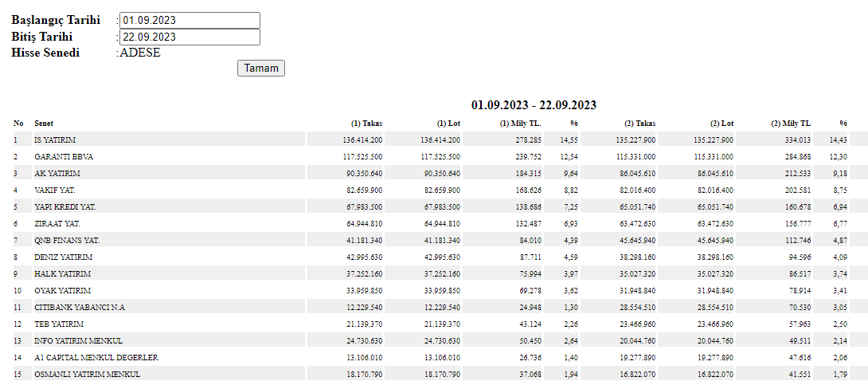Screen dimensions: 868x385
Task: Click the 94.596 value in DENIZ YATIRIM row
Action: (x=800, y=257)
